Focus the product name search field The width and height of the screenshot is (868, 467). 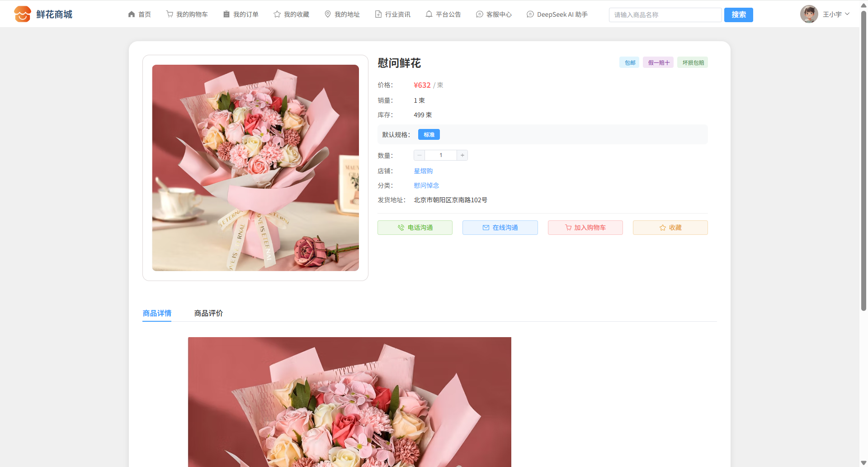click(665, 15)
